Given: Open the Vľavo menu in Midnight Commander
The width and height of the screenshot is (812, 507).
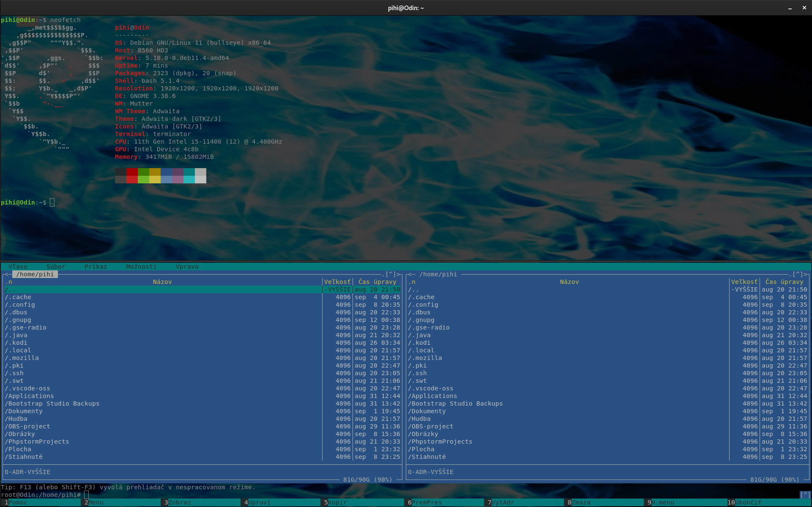Looking at the screenshot, I should (x=18, y=267).
